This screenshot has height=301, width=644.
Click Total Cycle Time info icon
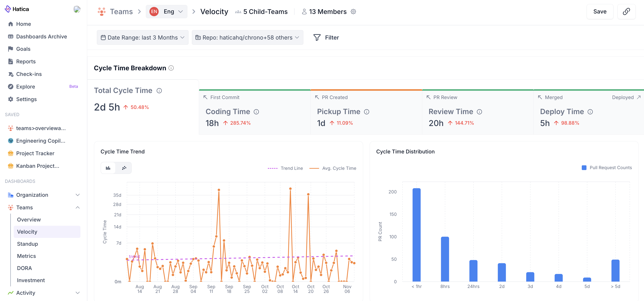159,91
